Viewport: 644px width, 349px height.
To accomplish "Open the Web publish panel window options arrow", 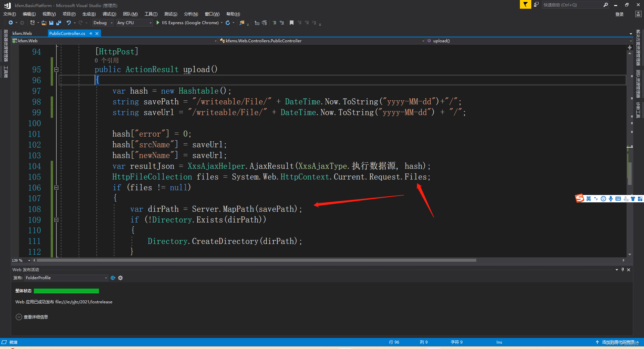I will click(617, 269).
